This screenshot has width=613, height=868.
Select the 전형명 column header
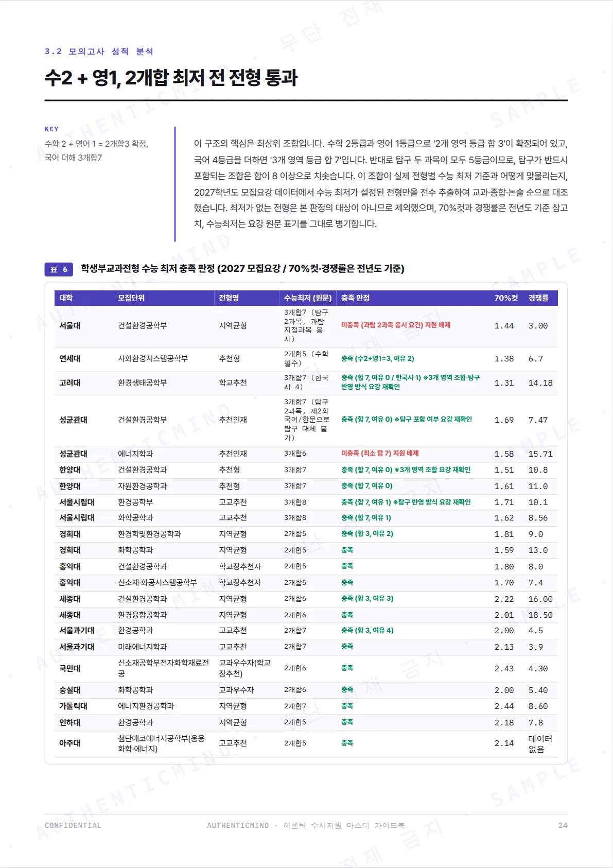coord(229,298)
